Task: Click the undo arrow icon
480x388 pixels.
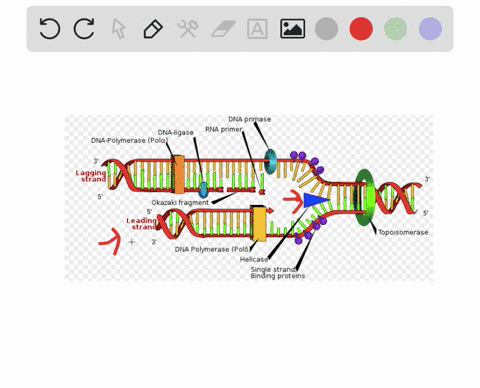Action: coord(50,29)
